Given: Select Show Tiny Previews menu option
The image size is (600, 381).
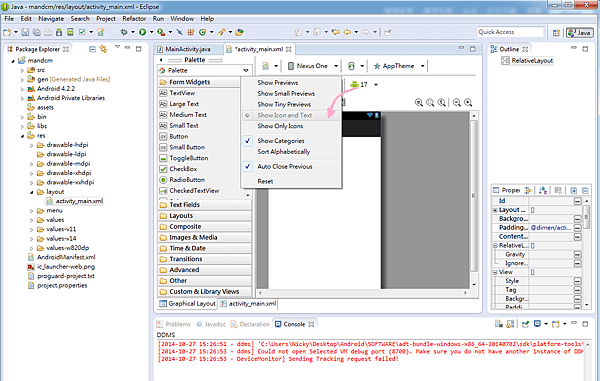Looking at the screenshot, I should (291, 104).
